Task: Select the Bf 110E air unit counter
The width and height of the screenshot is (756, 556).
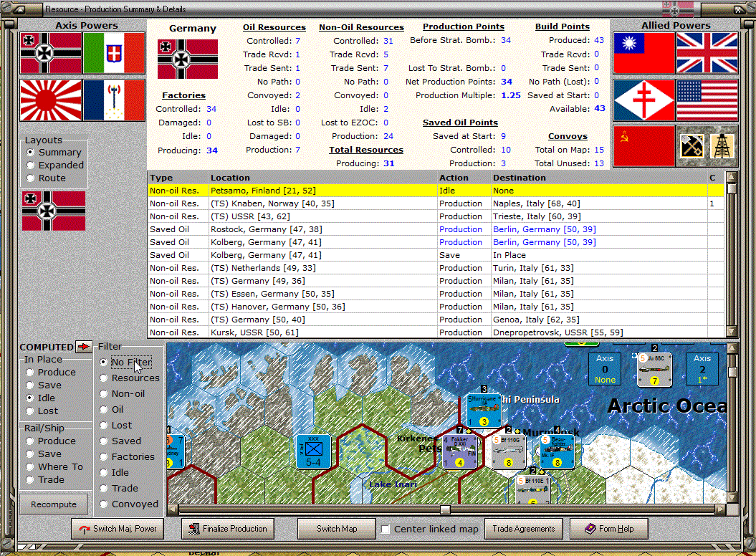Action: pyautogui.click(x=532, y=489)
